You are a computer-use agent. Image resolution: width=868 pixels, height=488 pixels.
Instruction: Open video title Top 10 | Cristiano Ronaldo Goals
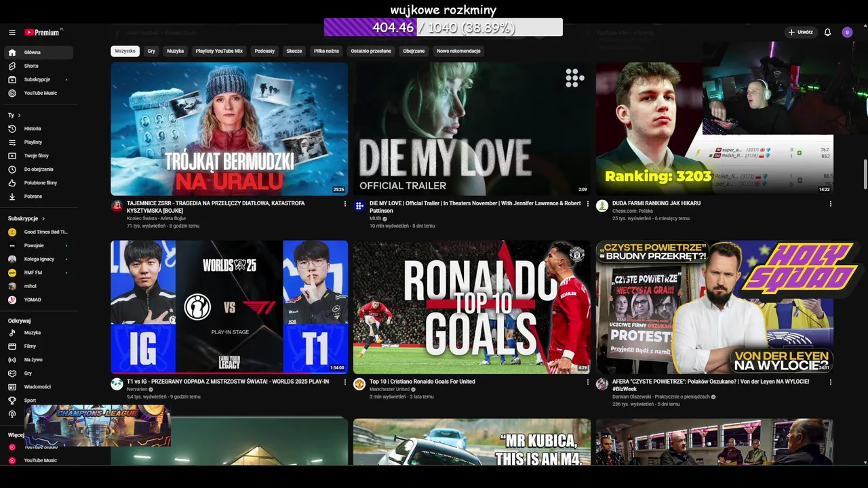pyautogui.click(x=422, y=382)
